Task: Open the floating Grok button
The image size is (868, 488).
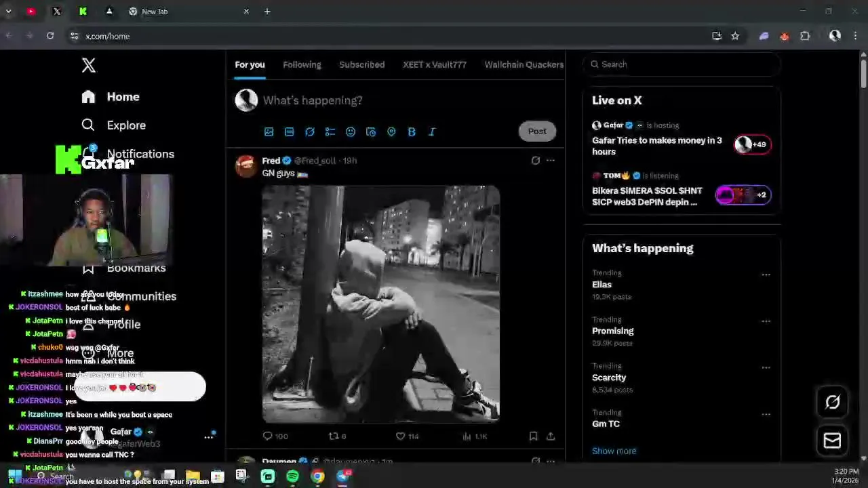Action: pos(832,402)
